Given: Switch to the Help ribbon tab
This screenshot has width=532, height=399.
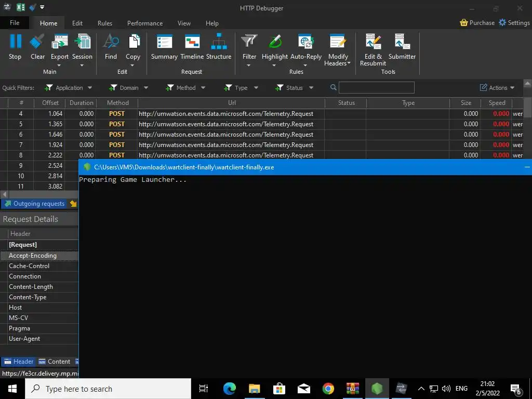Looking at the screenshot, I should pyautogui.click(x=212, y=23).
